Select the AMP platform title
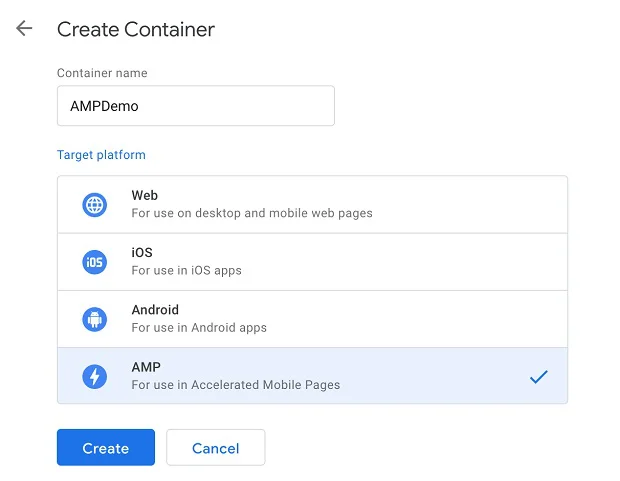620x481 pixels. [145, 367]
